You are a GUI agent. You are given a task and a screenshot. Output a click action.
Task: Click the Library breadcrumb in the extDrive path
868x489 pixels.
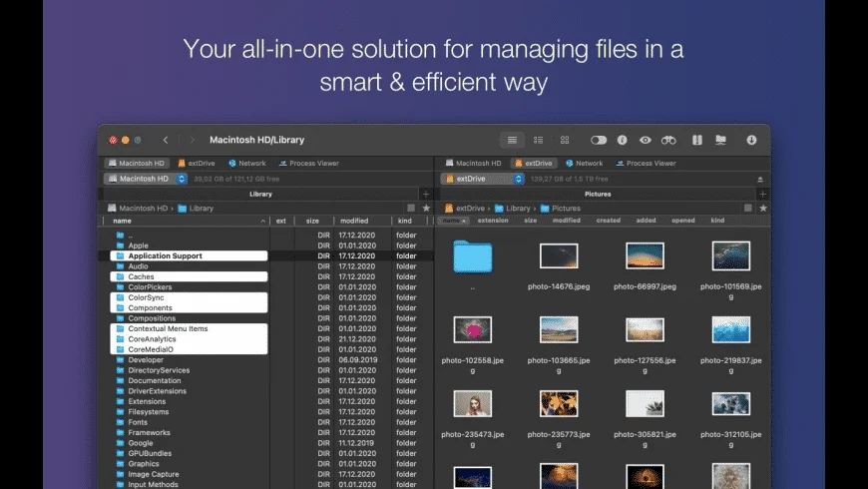(513, 209)
